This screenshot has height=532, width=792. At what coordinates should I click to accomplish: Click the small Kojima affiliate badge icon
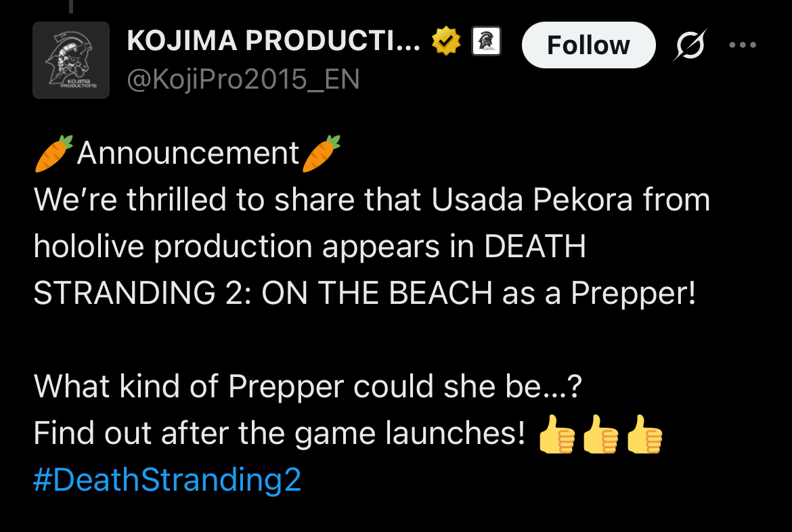[485, 43]
